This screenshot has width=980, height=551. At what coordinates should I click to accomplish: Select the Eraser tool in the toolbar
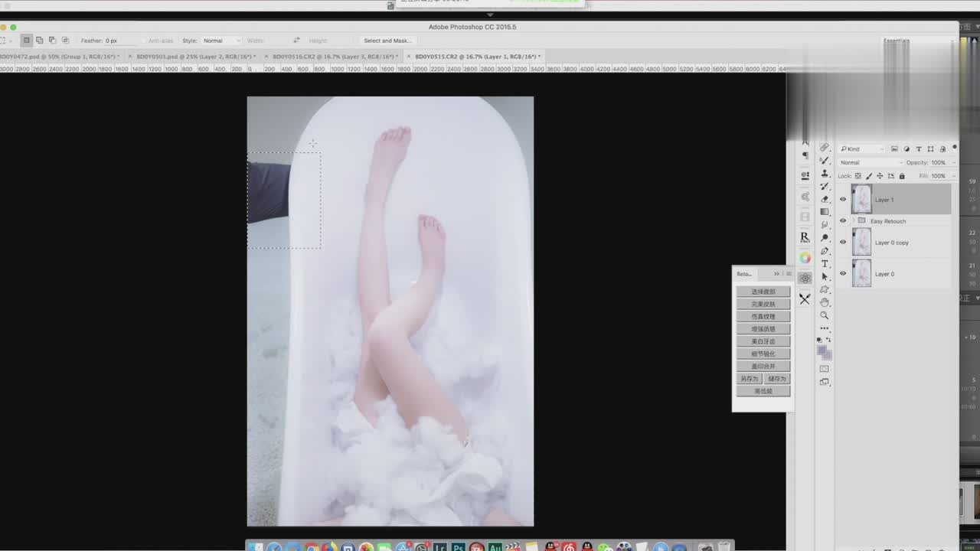tap(825, 199)
